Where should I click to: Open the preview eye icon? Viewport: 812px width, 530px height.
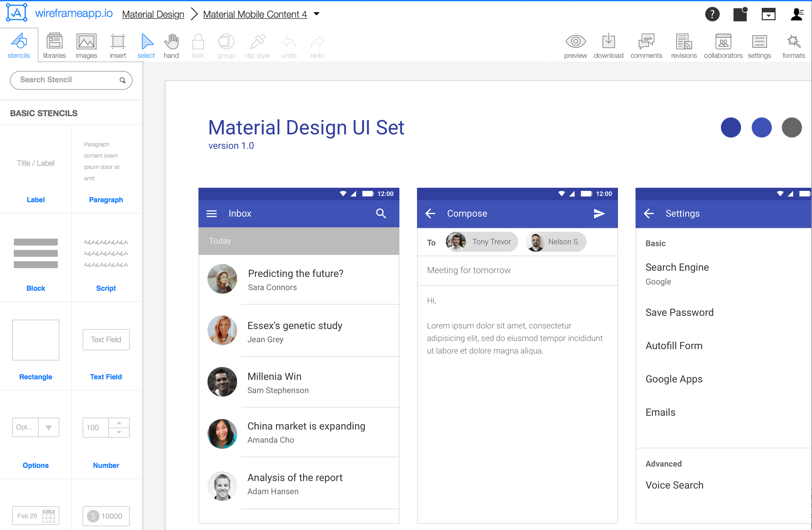click(x=575, y=42)
